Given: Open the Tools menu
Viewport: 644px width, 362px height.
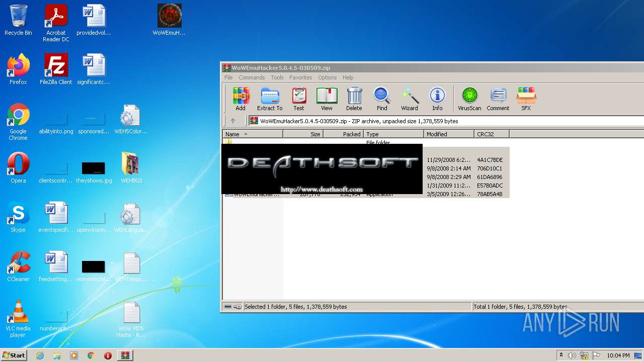Looking at the screenshot, I should point(277,77).
